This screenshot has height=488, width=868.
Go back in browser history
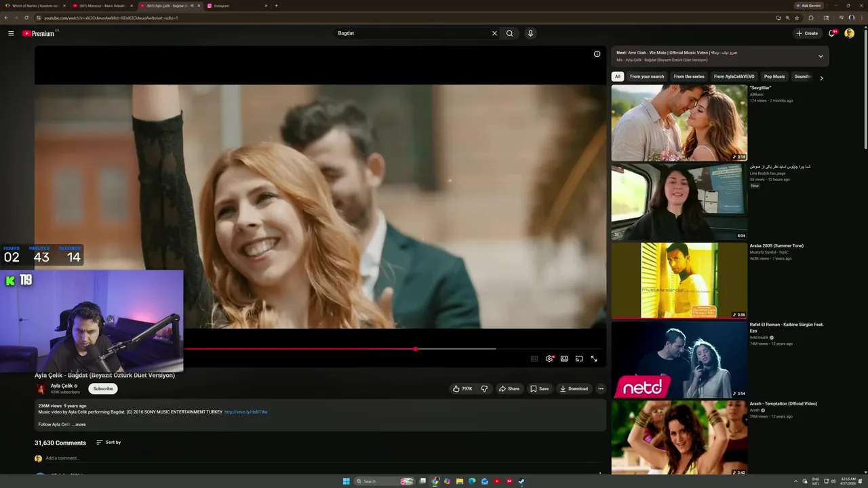point(6,18)
